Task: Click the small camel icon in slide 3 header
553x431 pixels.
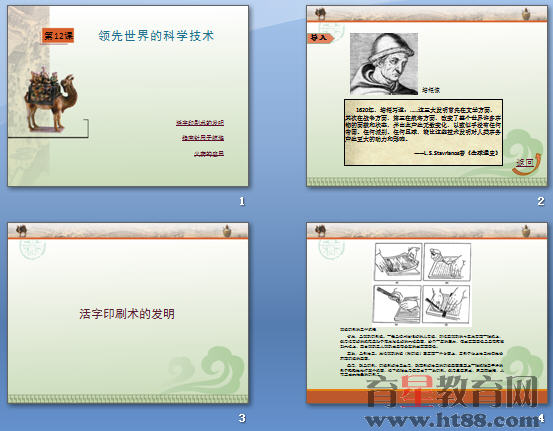Action: (x=22, y=231)
